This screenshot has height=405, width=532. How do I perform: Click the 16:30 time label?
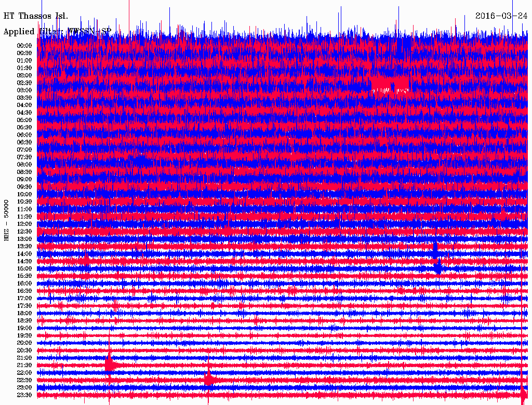pos(24,291)
